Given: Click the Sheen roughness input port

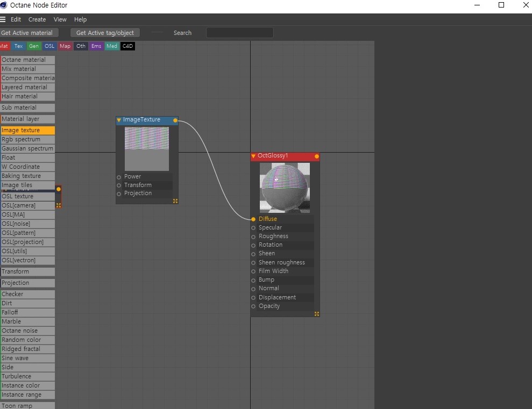Looking at the screenshot, I should (253, 263).
